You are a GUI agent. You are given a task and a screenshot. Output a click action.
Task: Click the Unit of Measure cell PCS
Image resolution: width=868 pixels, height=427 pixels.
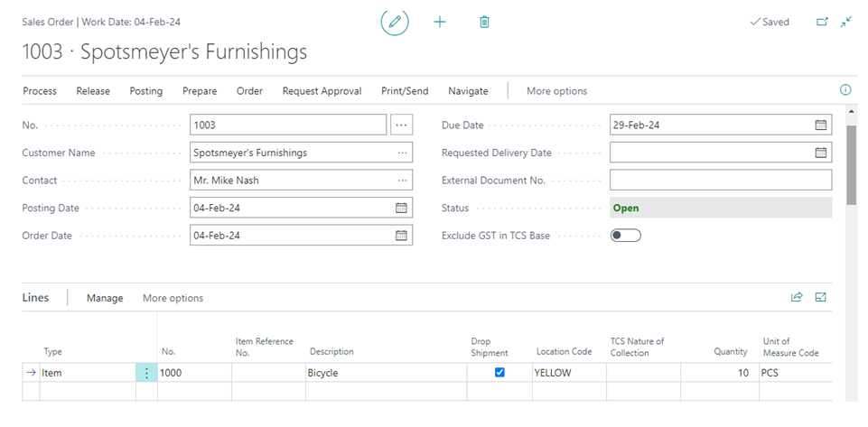pos(796,373)
